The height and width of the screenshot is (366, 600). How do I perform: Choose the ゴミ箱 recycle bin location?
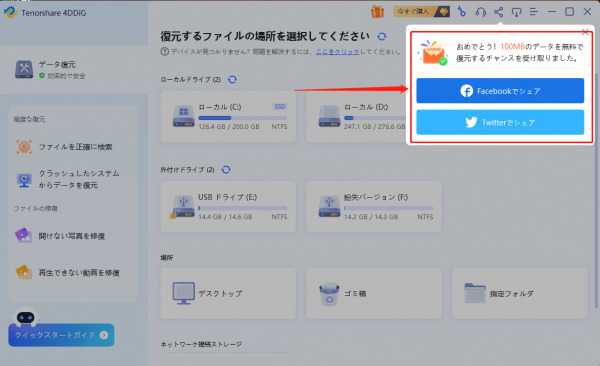[374, 293]
